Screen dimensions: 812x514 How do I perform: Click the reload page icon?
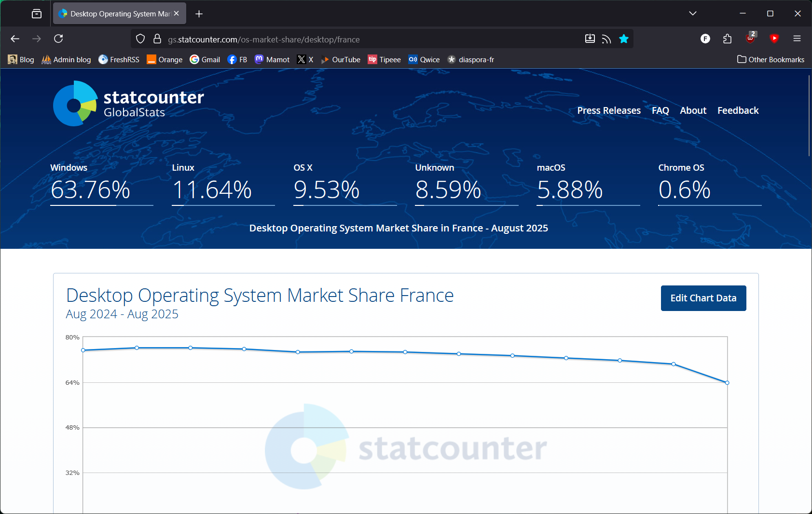58,39
